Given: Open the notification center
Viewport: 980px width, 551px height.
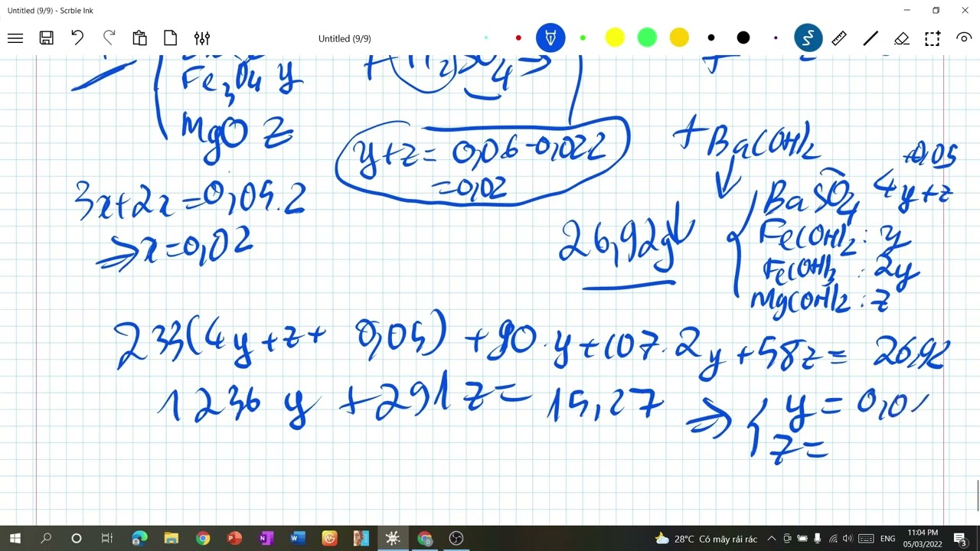Looking at the screenshot, I should (959, 539).
